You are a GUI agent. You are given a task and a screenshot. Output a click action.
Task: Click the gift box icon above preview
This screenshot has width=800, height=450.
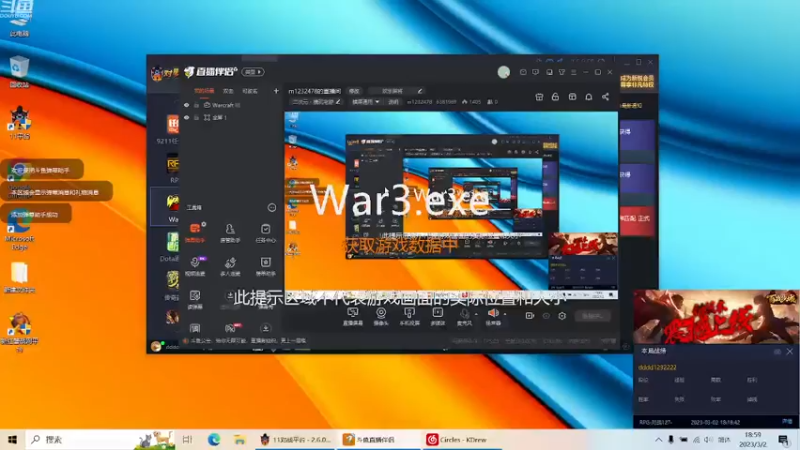pos(539,96)
